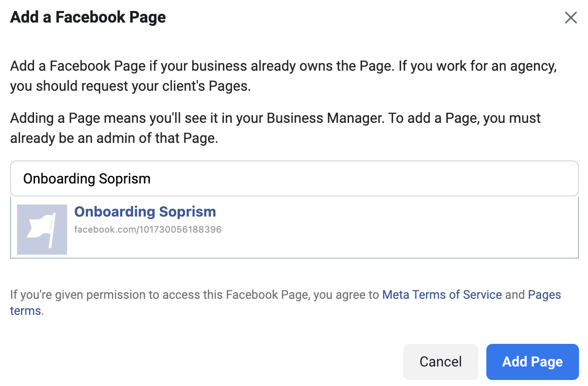Click the word 'terms.' on the second line

[27, 311]
